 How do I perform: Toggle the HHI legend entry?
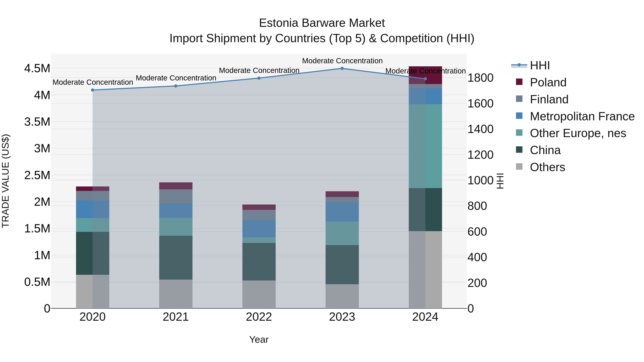pyautogui.click(x=531, y=65)
